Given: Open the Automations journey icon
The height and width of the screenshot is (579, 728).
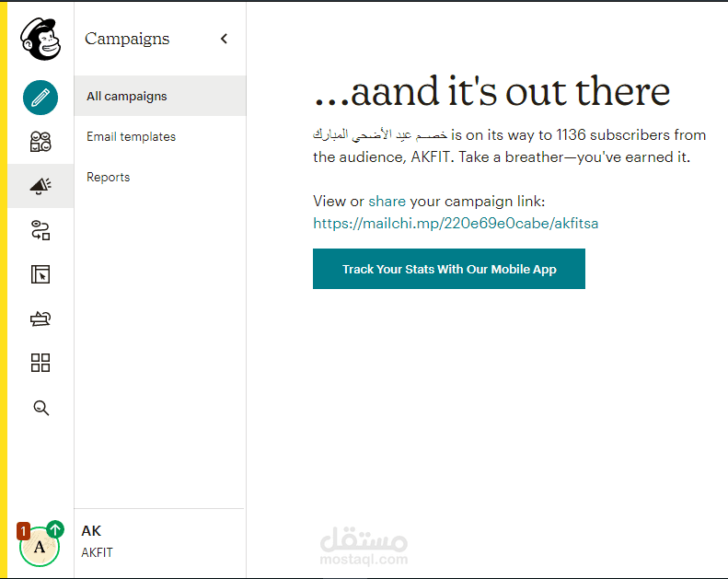Looking at the screenshot, I should [x=40, y=230].
